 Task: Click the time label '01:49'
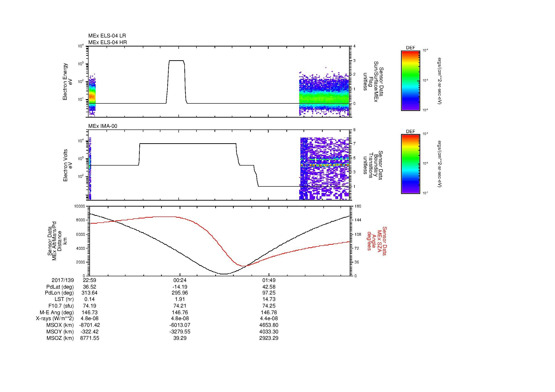click(x=269, y=280)
